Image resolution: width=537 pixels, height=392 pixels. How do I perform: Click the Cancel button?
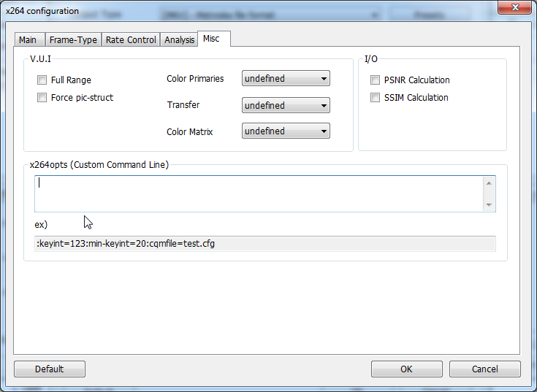pos(485,369)
